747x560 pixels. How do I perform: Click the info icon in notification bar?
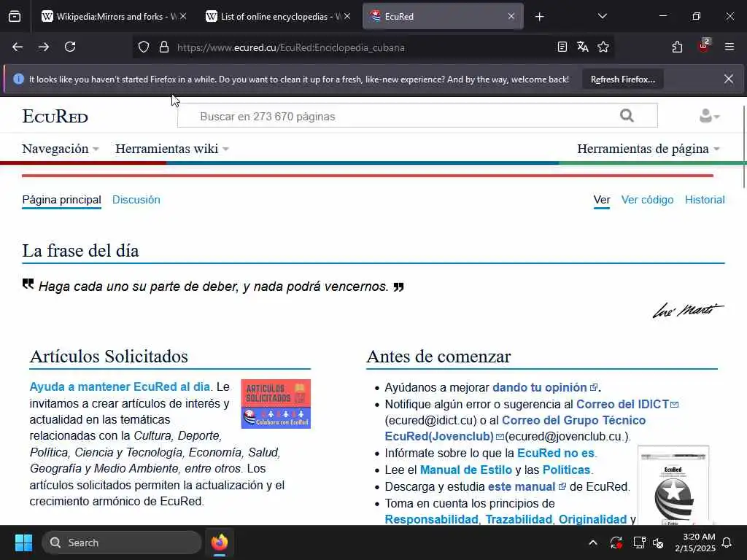[18, 79]
